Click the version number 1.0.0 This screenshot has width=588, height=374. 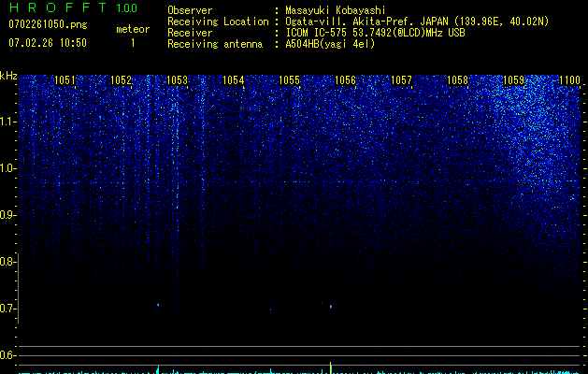[127, 8]
